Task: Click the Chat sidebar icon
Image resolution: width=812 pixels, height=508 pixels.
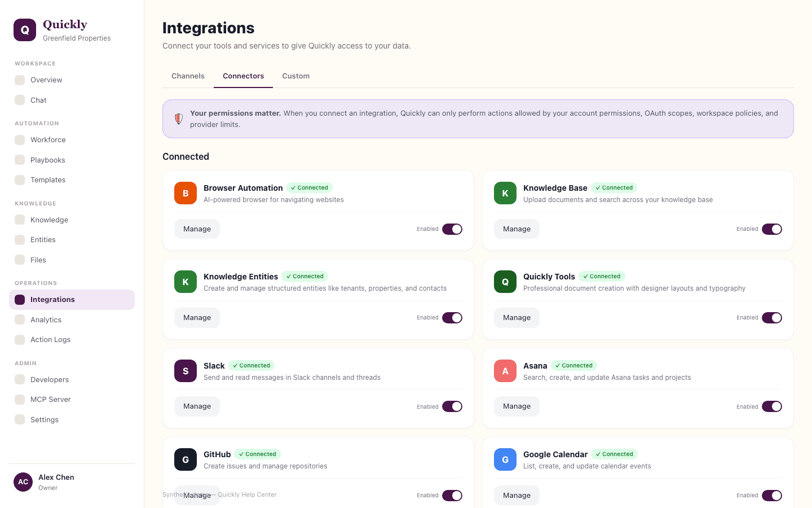Action: click(x=20, y=100)
